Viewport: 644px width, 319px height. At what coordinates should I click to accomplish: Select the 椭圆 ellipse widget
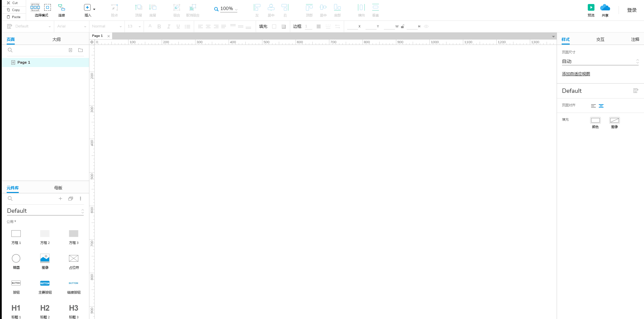[x=16, y=262]
